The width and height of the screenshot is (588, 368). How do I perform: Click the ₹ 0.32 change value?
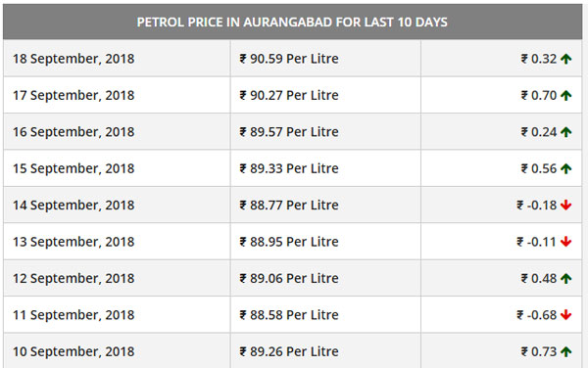click(x=539, y=59)
